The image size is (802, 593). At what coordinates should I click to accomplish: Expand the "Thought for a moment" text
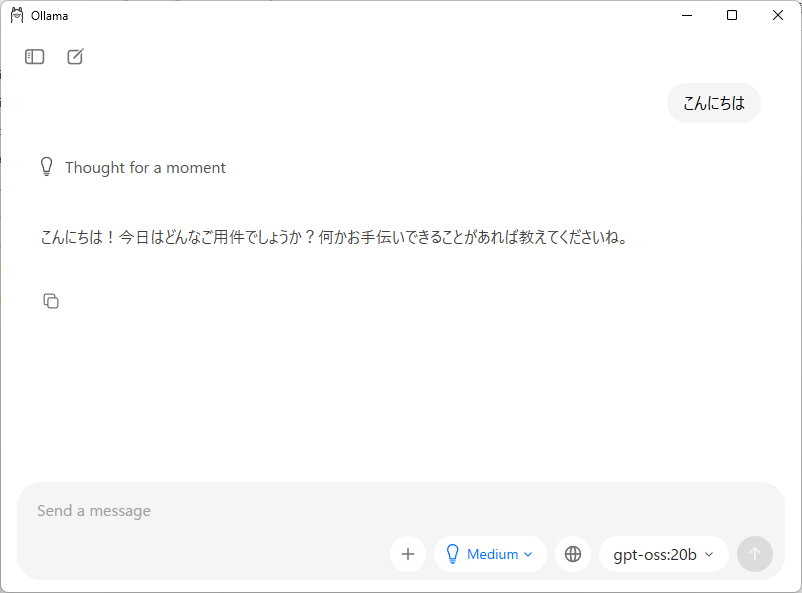pyautogui.click(x=145, y=168)
